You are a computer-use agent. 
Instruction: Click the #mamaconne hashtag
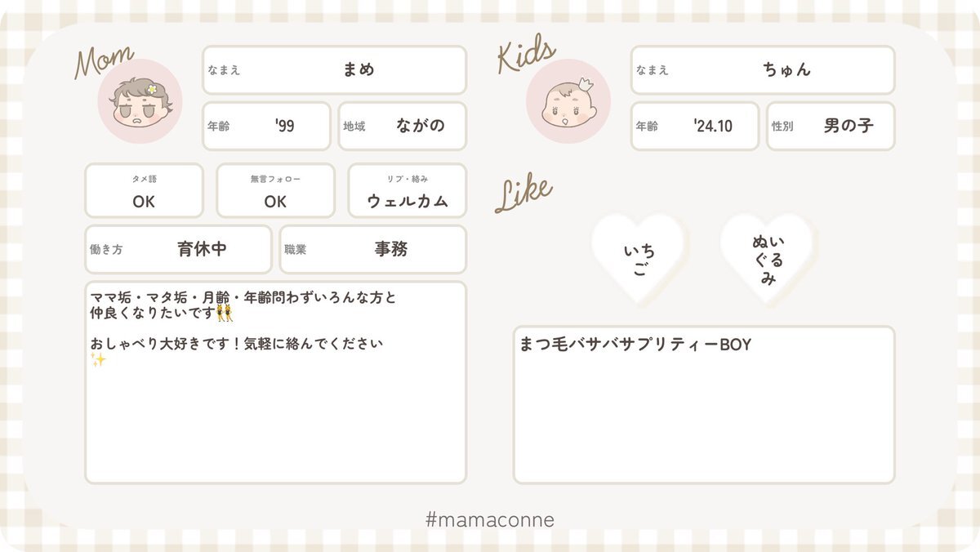point(490,519)
